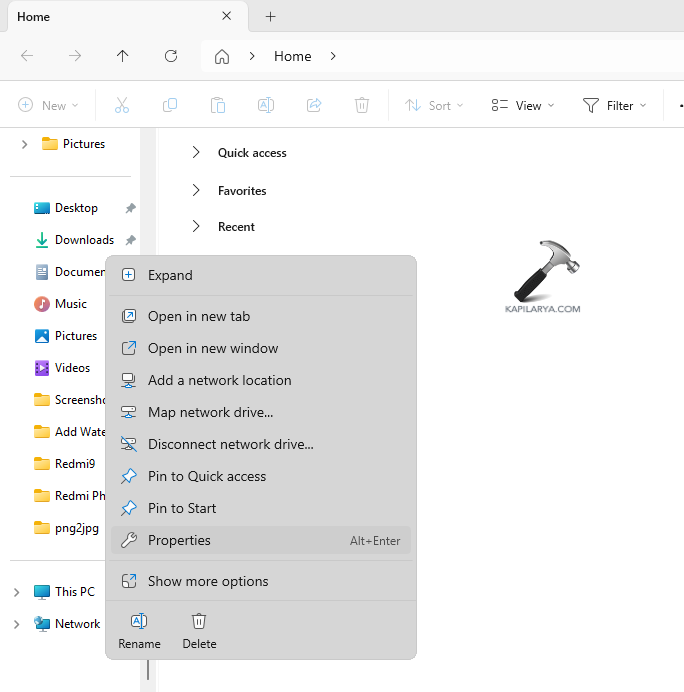Click the Share icon in toolbar
Viewport: 684px width, 692px height.
click(x=314, y=105)
